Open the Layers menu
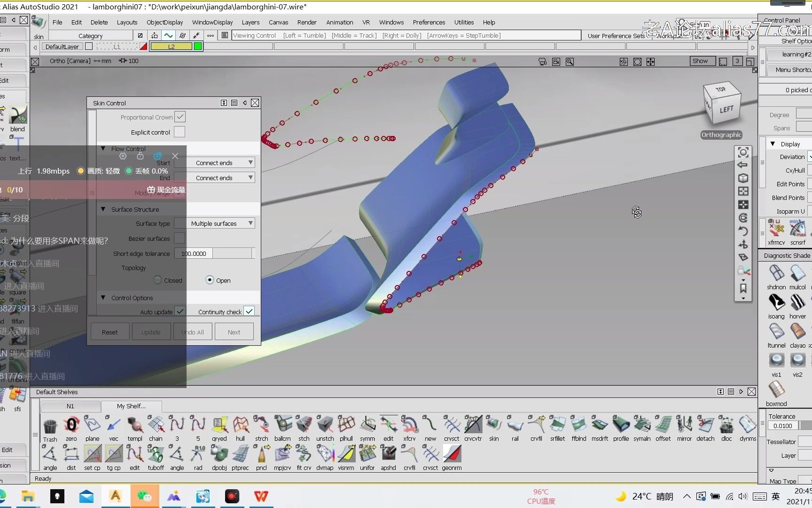 [250, 22]
